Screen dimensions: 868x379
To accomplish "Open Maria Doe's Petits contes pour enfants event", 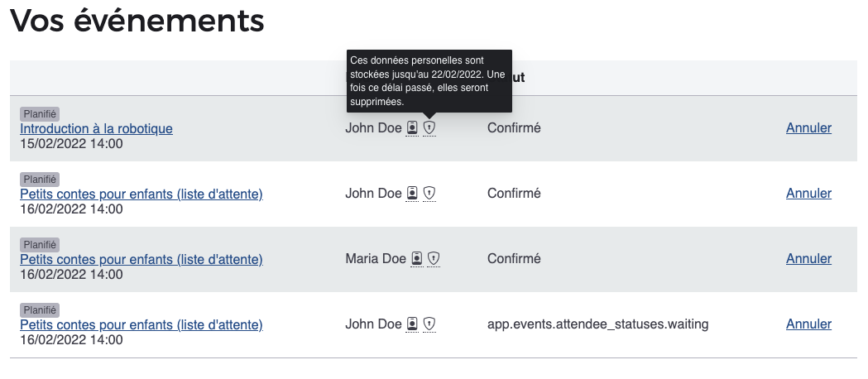I will [141, 259].
